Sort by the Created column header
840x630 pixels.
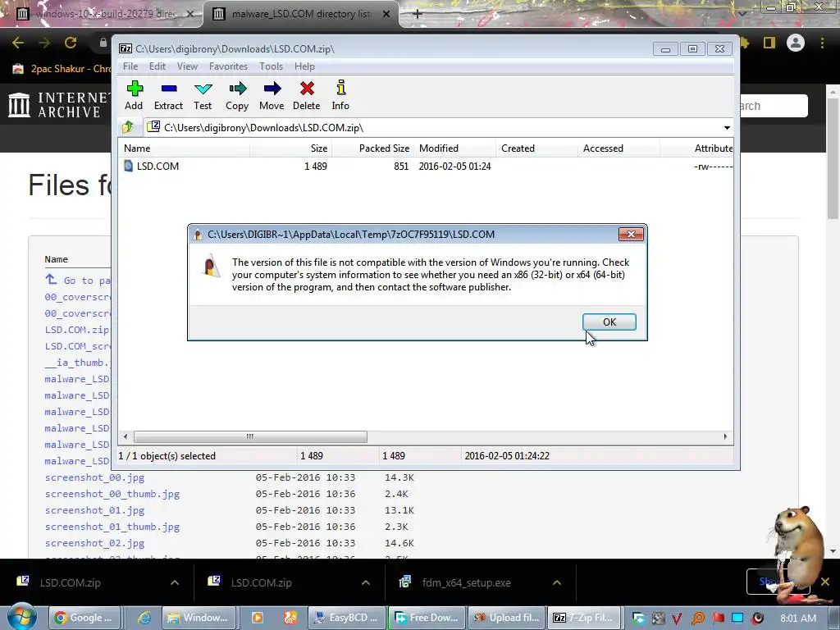[537, 148]
